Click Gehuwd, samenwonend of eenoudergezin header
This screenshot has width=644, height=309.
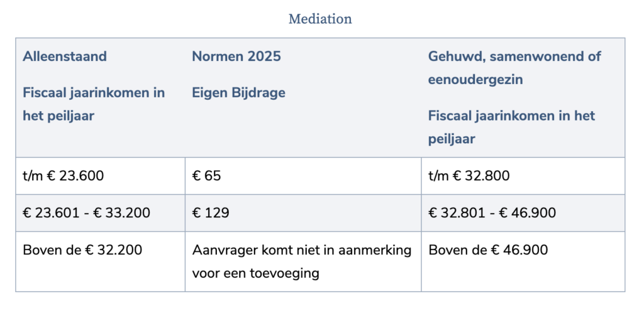tap(514, 68)
